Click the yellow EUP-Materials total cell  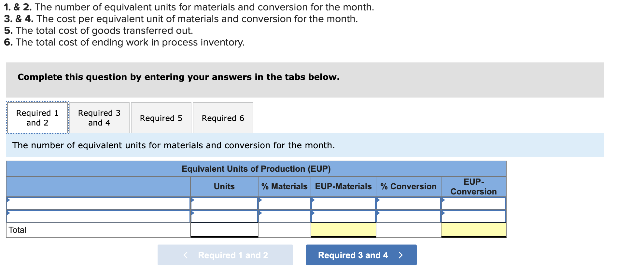point(343,230)
